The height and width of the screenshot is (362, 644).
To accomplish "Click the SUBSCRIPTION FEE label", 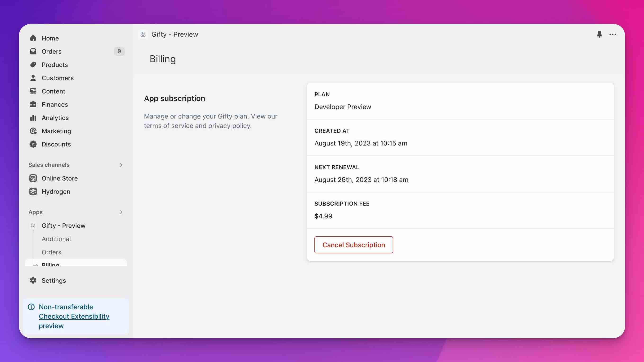I will click(x=342, y=204).
